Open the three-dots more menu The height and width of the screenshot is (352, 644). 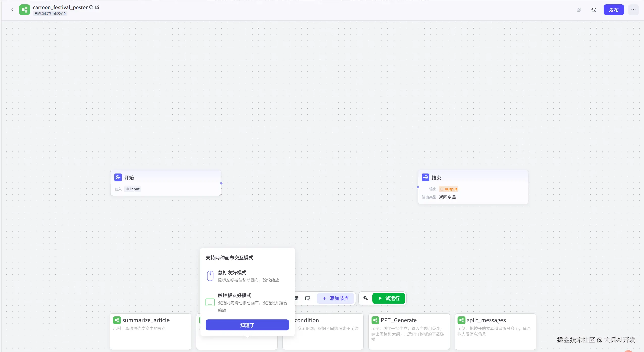[633, 10]
